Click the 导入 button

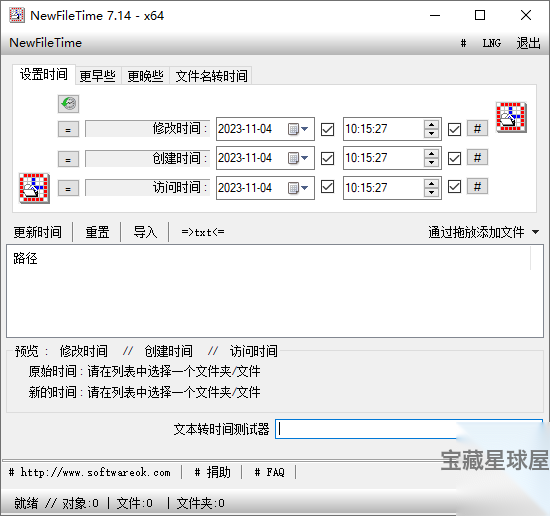pos(145,232)
